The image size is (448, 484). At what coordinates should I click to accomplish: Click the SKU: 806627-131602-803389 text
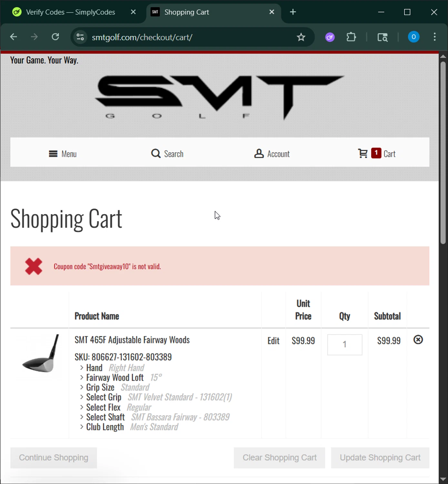[123, 357]
